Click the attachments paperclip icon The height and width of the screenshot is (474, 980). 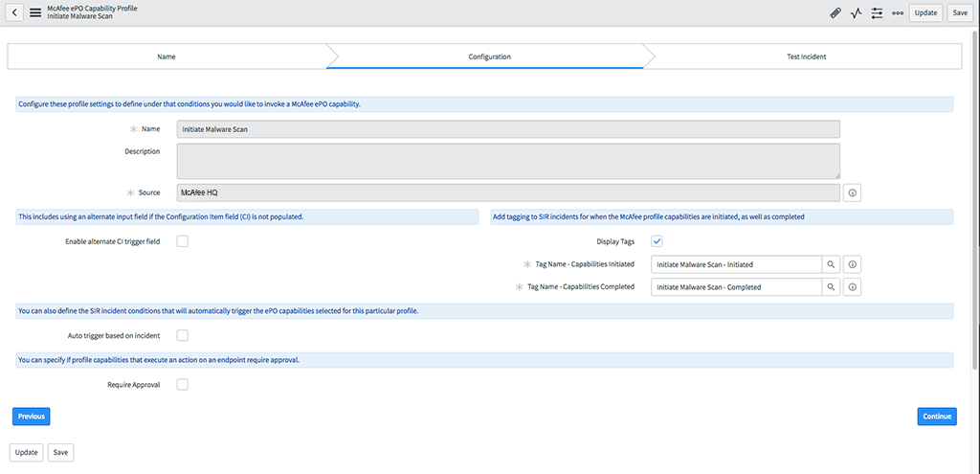tap(835, 12)
